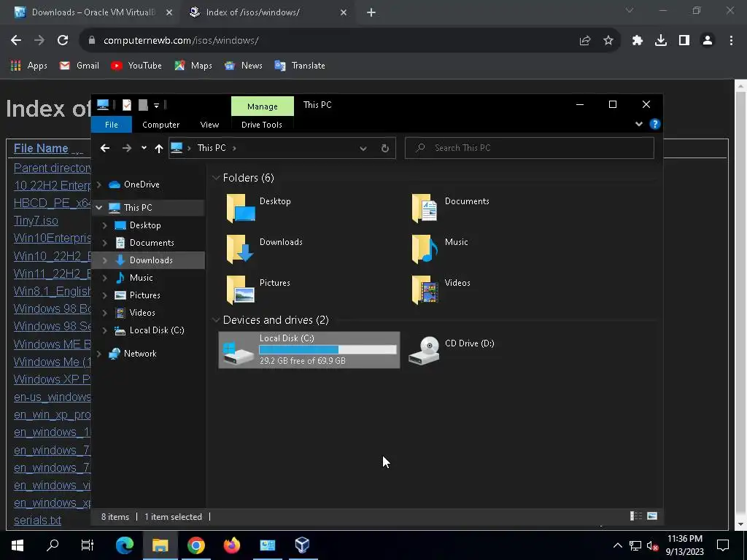Screen dimensions: 747x560
Task: Expand the ribbon chevron
Action: click(x=639, y=124)
